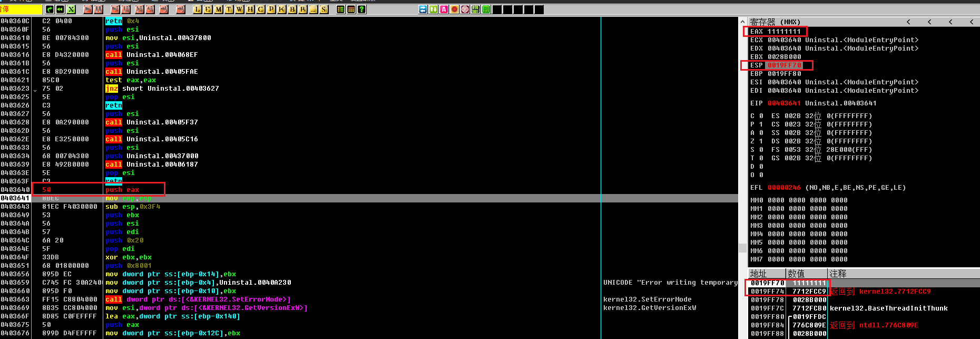Click the Step over toolbar icon
Screen dimensions: 980x339
pyautogui.click(x=126, y=9)
